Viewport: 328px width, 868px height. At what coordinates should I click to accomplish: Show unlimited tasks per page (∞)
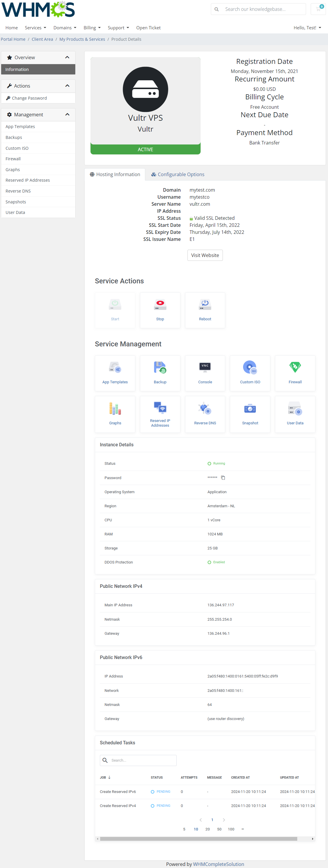[x=242, y=829]
